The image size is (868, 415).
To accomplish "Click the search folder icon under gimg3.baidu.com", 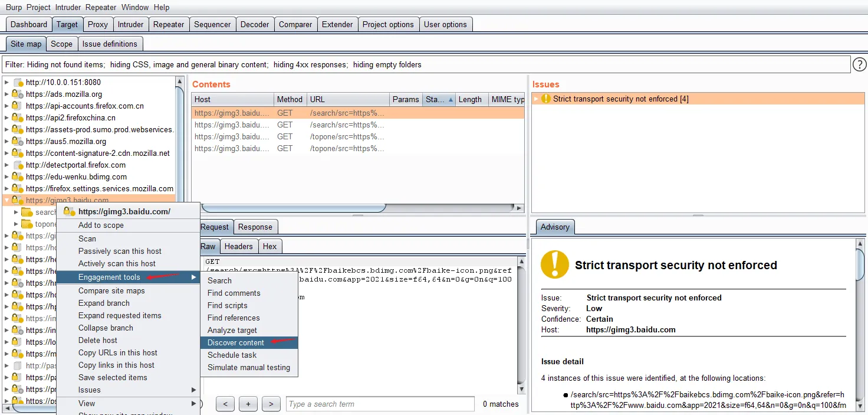I will coord(27,212).
